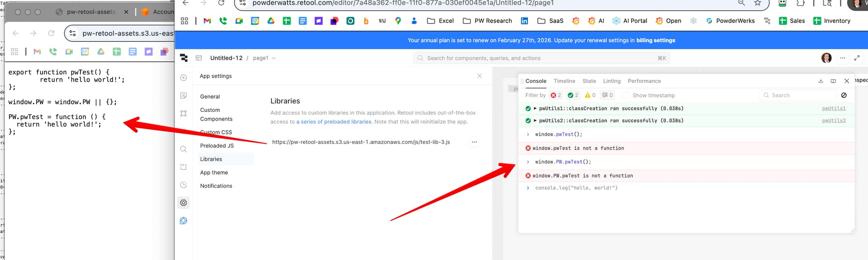
Task: Click the console dock layout icon
Action: [x=833, y=81]
